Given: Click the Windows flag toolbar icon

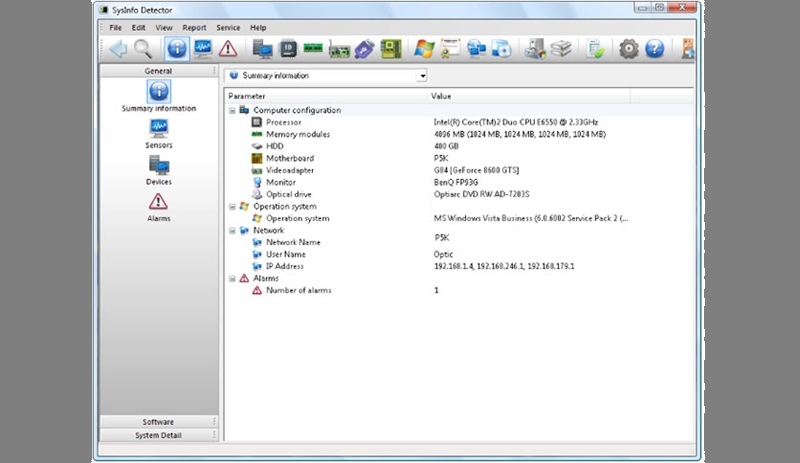Looking at the screenshot, I should click(x=424, y=49).
